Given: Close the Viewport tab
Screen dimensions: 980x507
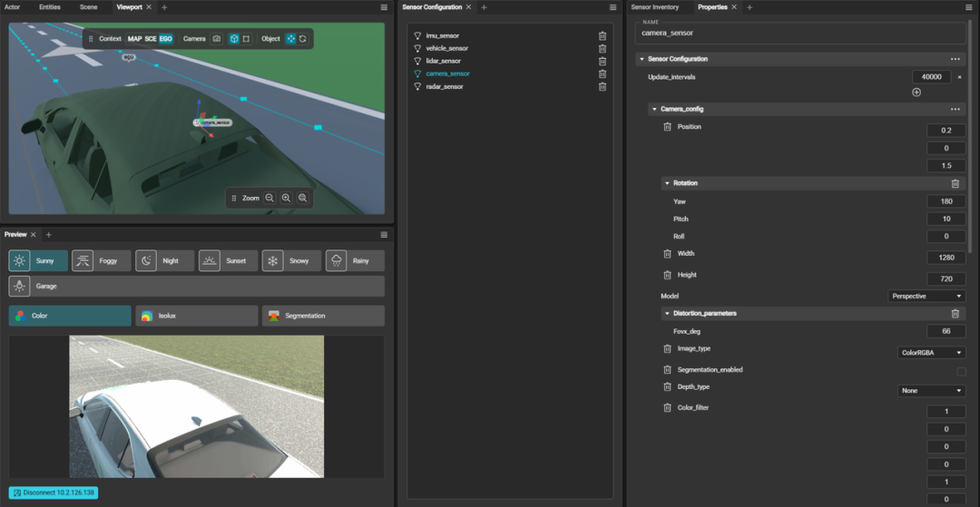Looking at the screenshot, I should (x=149, y=7).
